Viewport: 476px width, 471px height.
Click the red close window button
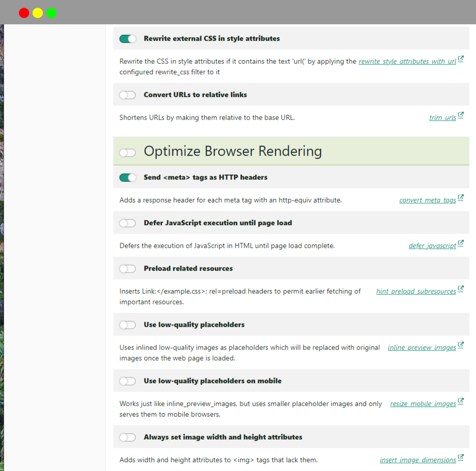tap(24, 13)
